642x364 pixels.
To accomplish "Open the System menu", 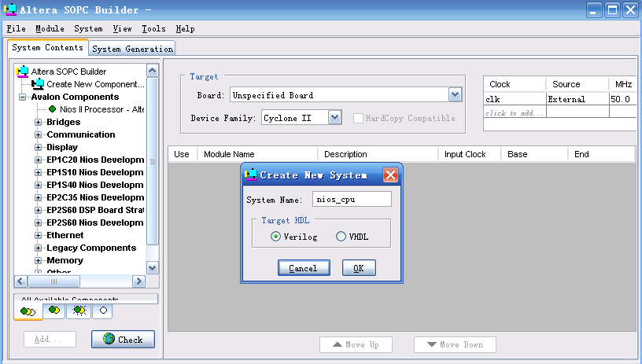I will 88,28.
